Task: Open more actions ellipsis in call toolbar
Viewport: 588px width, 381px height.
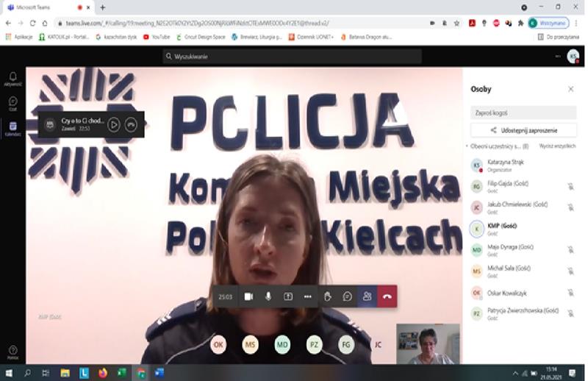Action: click(307, 296)
